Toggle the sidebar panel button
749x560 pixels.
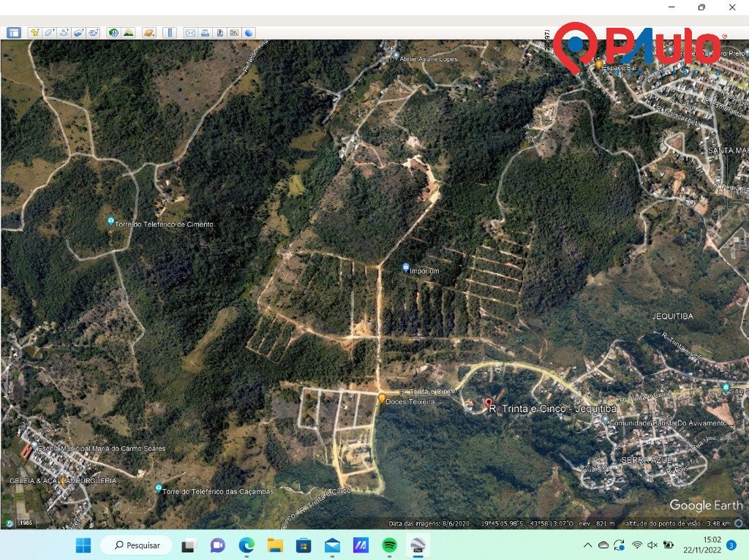(x=14, y=32)
